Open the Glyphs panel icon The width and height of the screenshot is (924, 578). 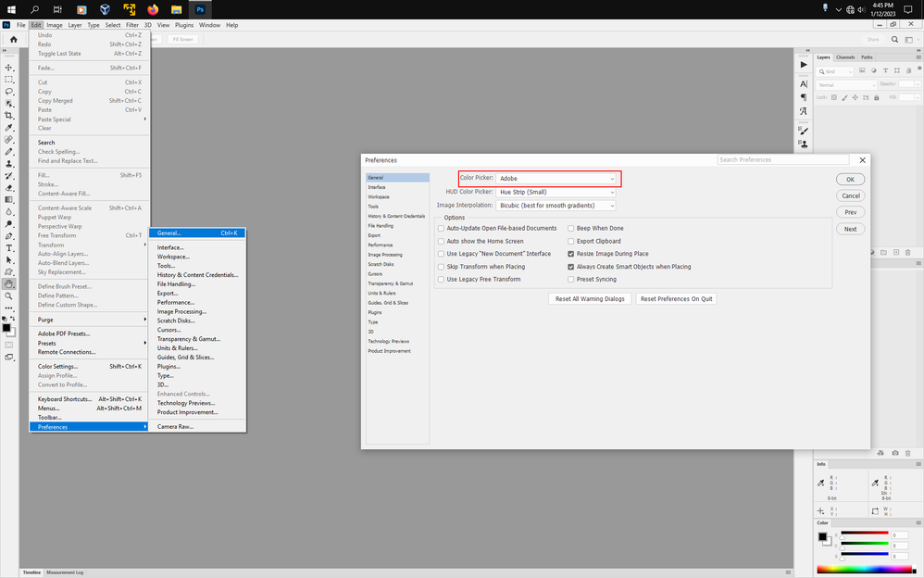[x=804, y=111]
